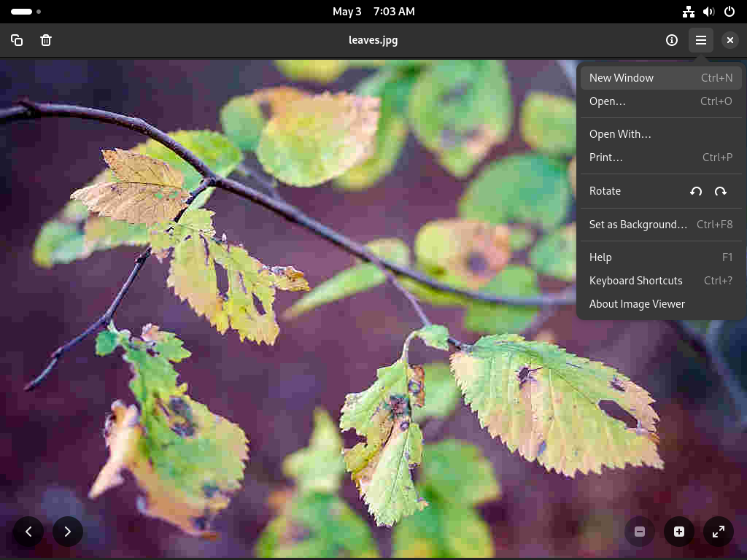The image size is (747, 560).
Task: Choose Open… in the menu
Action: coord(661,101)
